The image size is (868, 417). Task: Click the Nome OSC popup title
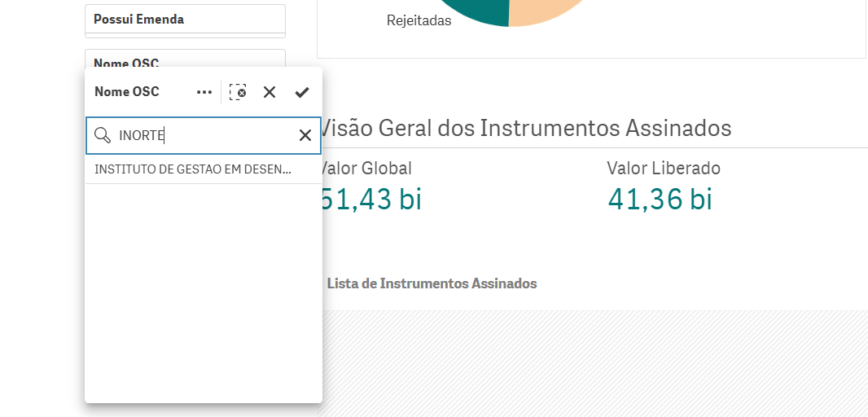click(127, 92)
